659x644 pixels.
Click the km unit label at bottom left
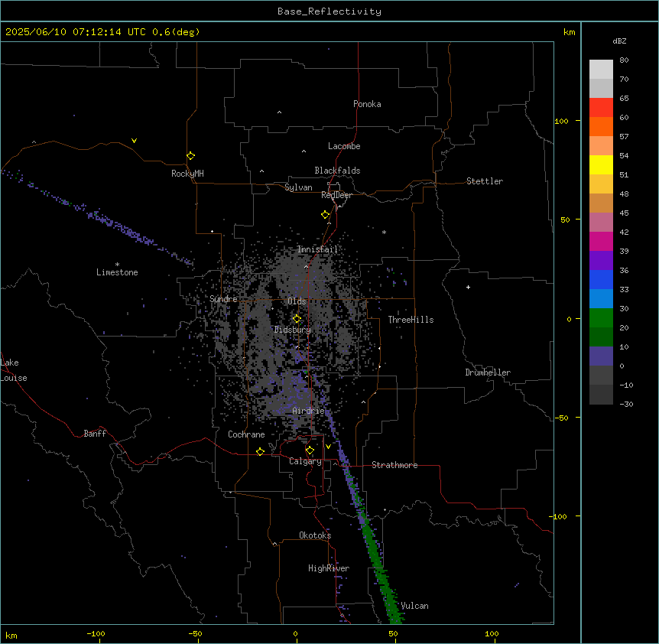(x=11, y=635)
